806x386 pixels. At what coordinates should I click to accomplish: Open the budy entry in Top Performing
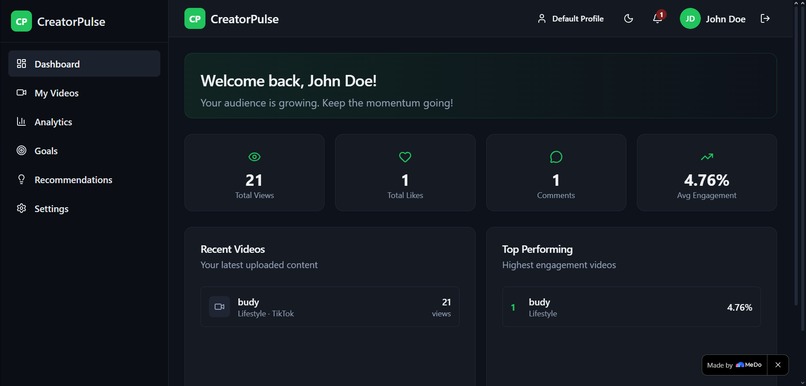632,307
